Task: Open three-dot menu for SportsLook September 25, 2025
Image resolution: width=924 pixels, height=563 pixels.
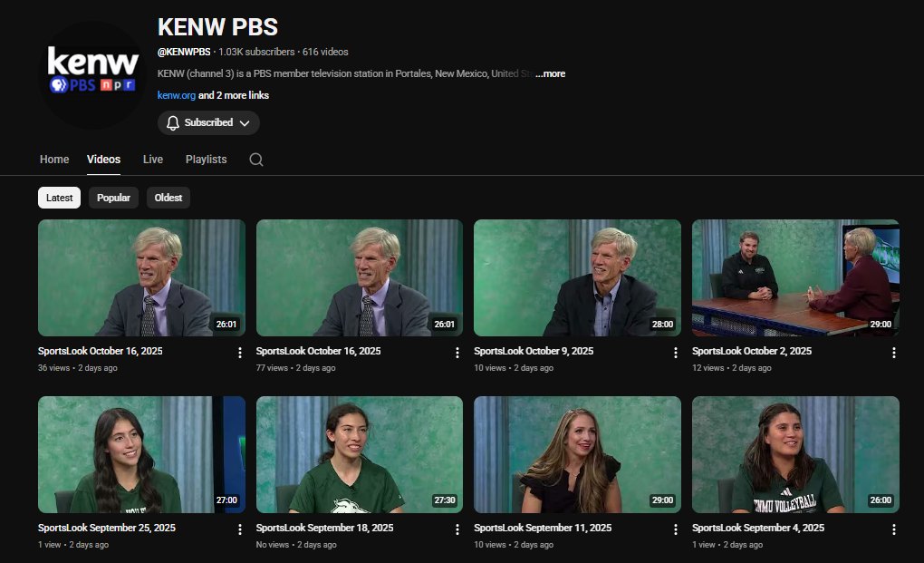Action: 239,529
